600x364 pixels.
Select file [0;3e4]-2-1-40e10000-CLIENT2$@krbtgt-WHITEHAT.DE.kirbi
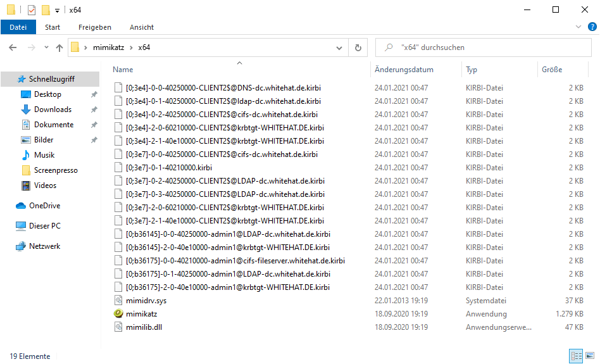tap(225, 141)
